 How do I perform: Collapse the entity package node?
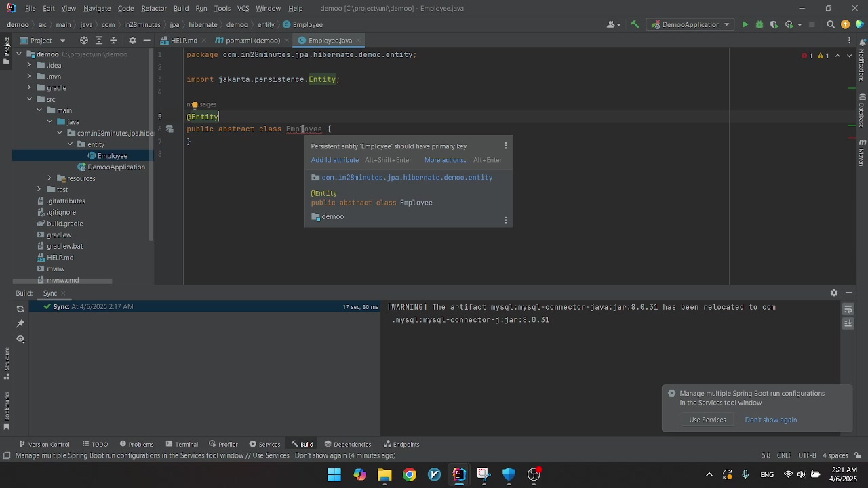[70, 144]
